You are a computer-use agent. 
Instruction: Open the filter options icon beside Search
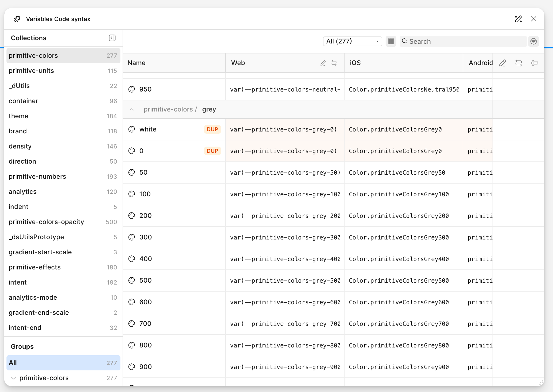click(x=533, y=41)
